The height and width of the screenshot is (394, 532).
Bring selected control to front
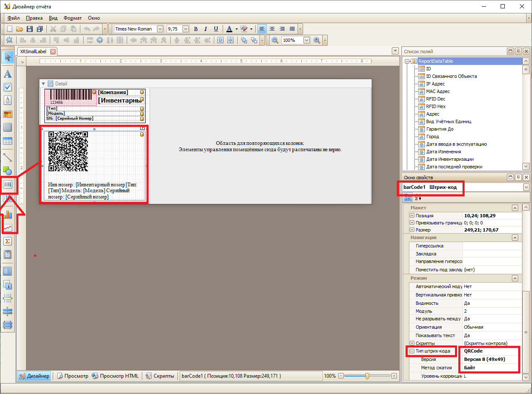[244, 40]
